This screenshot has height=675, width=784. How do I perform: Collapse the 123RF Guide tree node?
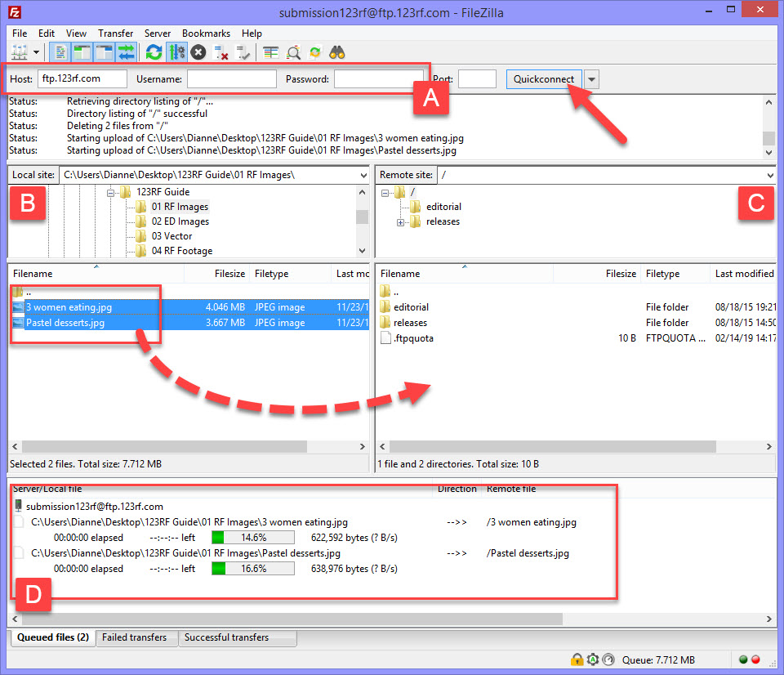coord(110,192)
